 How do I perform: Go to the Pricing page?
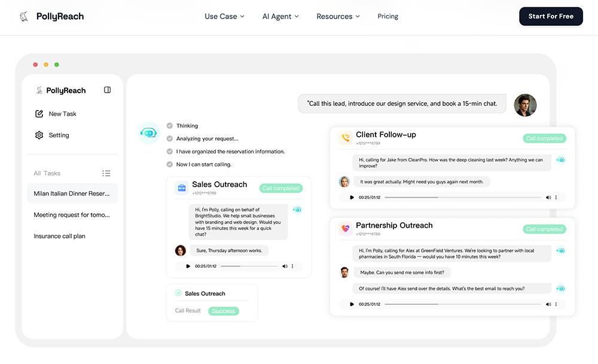tap(388, 16)
